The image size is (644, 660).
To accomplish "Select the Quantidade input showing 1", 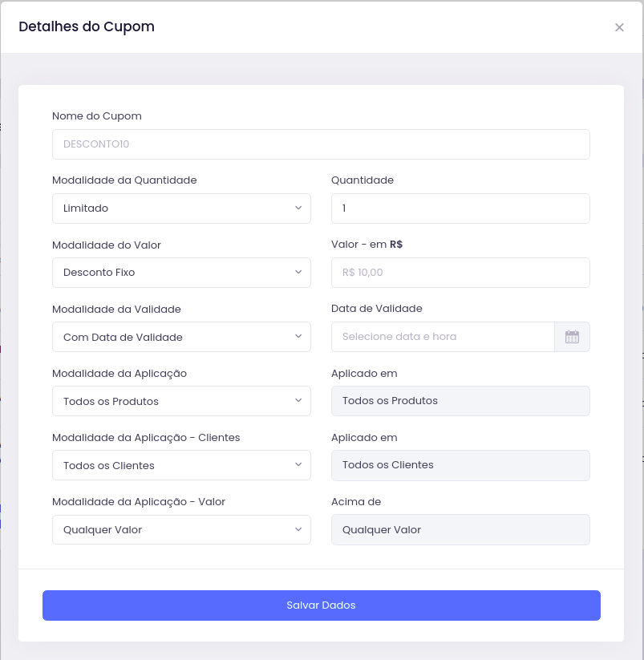I will (x=460, y=208).
